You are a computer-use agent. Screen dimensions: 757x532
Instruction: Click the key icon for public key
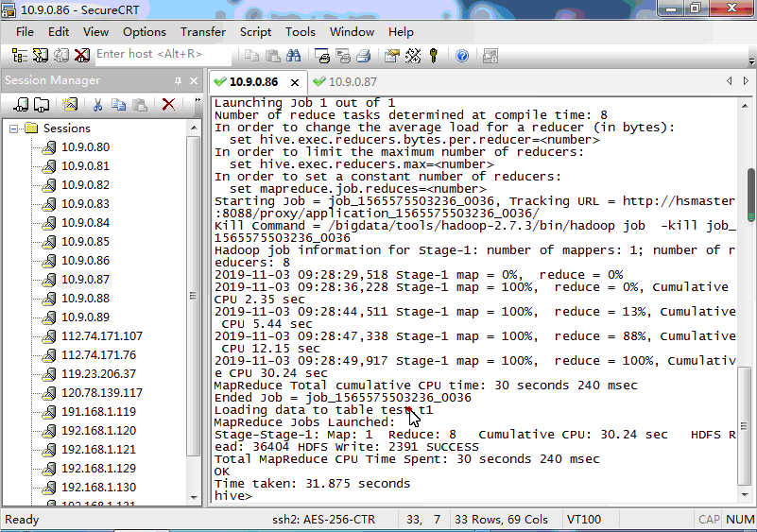tap(434, 55)
